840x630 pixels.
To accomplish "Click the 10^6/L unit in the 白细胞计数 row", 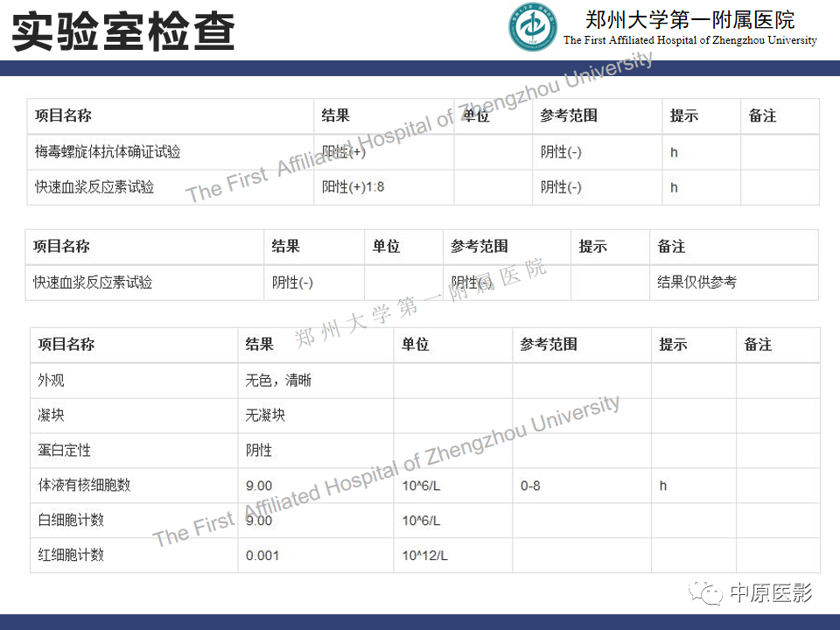I will [421, 521].
